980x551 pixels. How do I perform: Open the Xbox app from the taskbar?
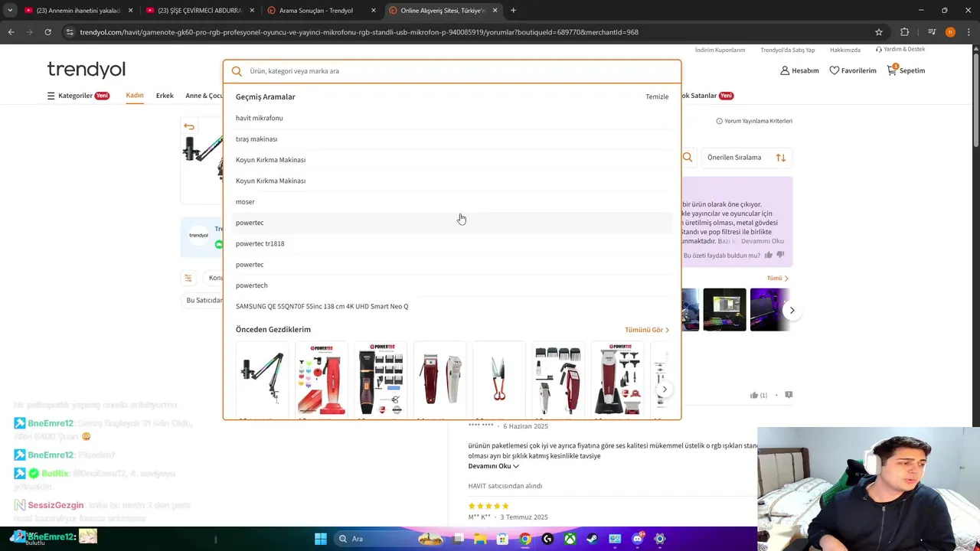tap(570, 539)
